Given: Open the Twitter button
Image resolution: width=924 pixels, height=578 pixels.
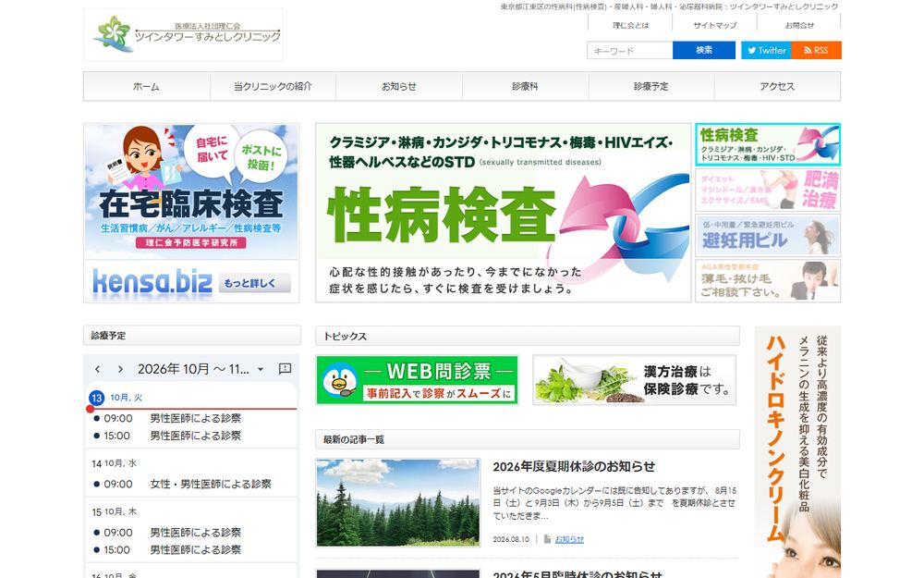Looking at the screenshot, I should click(766, 50).
